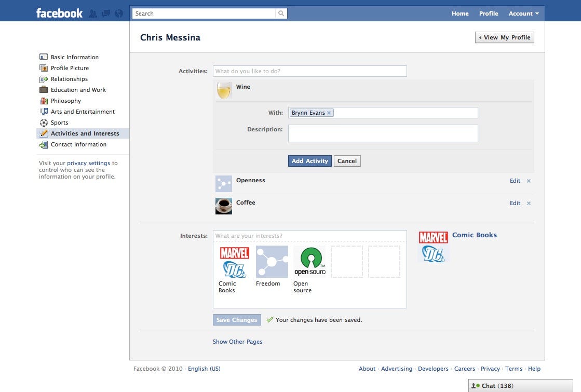Viewport: 581px width, 392px height.
Task: Click the Philosophy books icon
Action: [44, 101]
